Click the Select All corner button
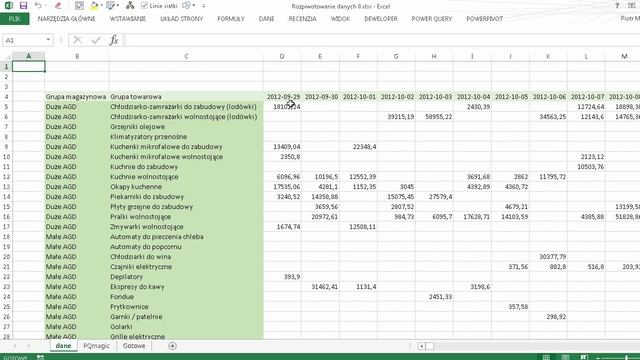The height and width of the screenshot is (360, 640). [6, 56]
